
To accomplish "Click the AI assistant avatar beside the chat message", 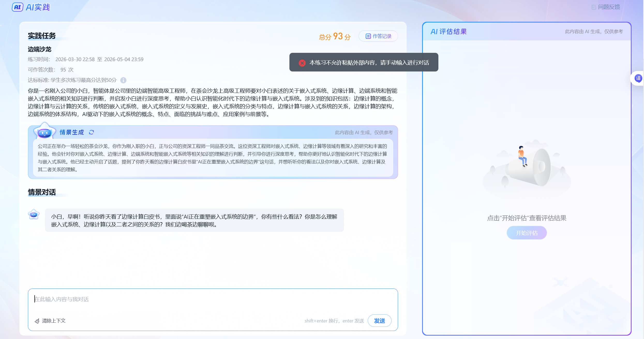I will pos(34,214).
